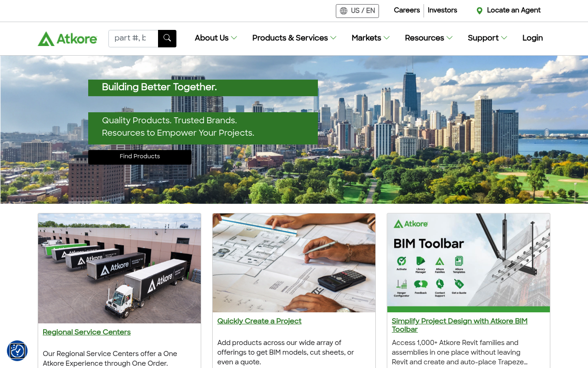
Task: Go to Investors
Action: (x=442, y=11)
